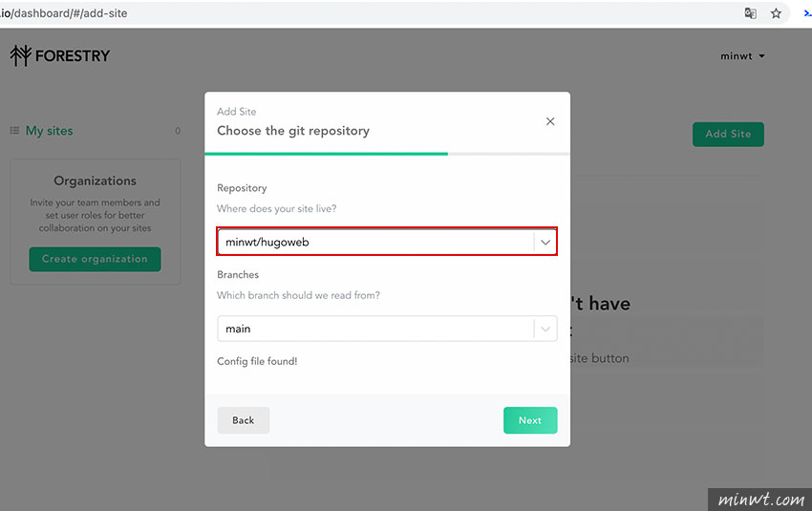Open the minwt user account menu
Viewport: 812px width, 511px height.
742,56
